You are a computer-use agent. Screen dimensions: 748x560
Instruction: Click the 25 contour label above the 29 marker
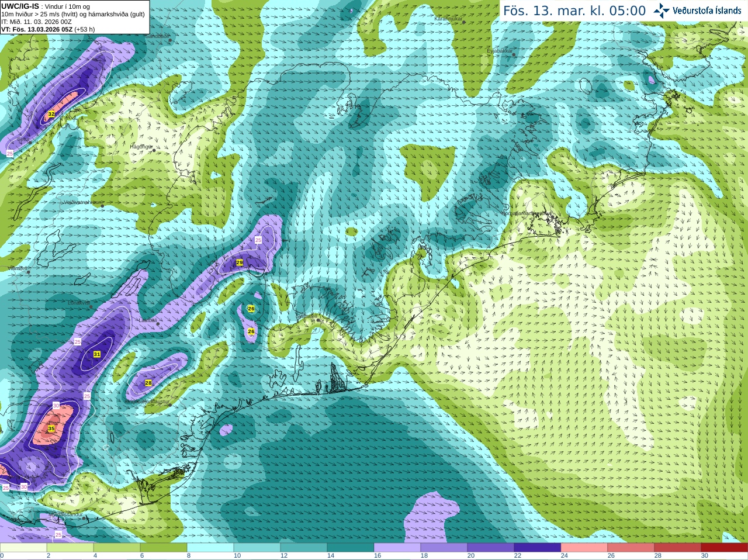(x=258, y=240)
